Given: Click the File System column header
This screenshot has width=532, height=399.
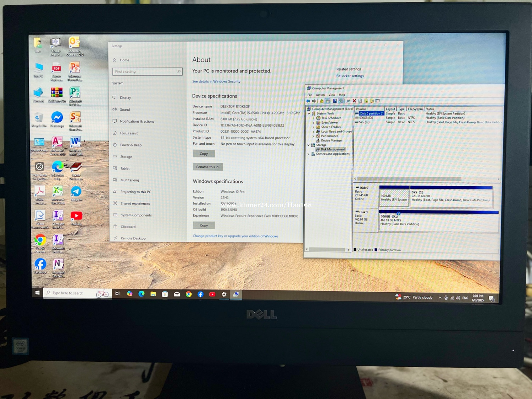Looking at the screenshot, I should click(415, 109).
